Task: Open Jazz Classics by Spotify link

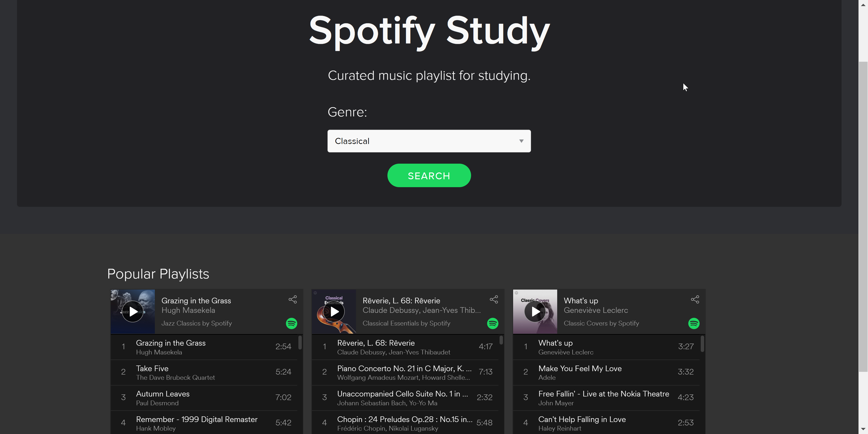Action: click(x=196, y=323)
